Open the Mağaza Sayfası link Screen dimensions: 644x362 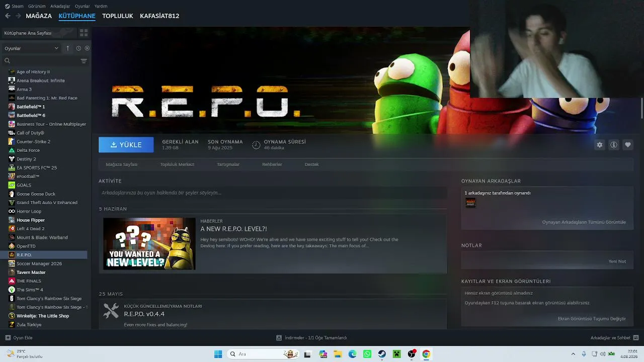(122, 164)
